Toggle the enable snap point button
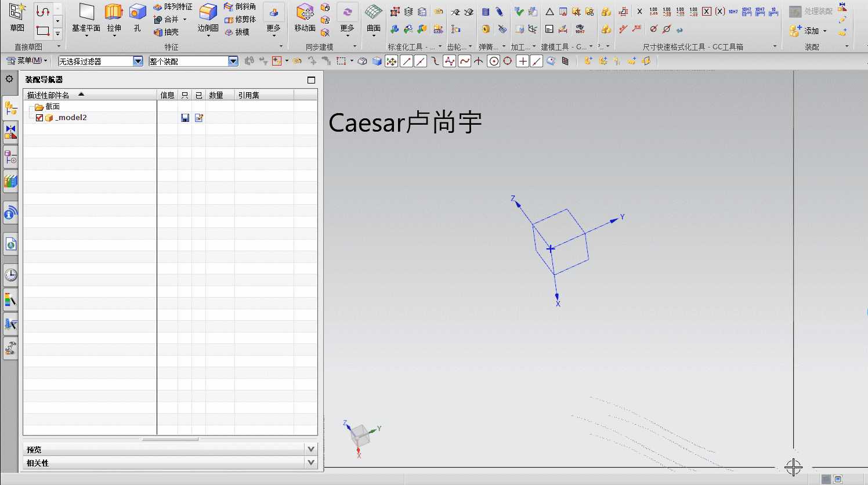 coord(392,61)
